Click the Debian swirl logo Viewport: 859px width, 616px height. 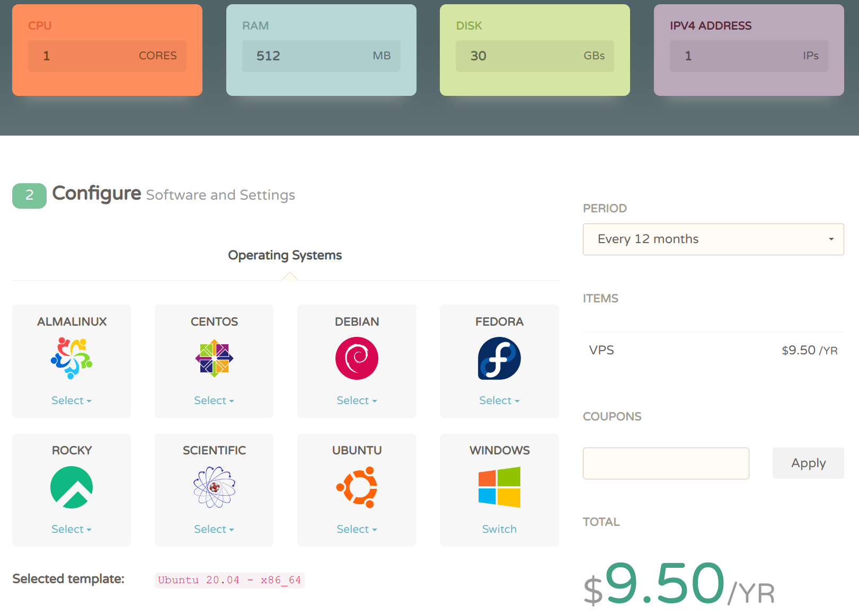point(357,359)
